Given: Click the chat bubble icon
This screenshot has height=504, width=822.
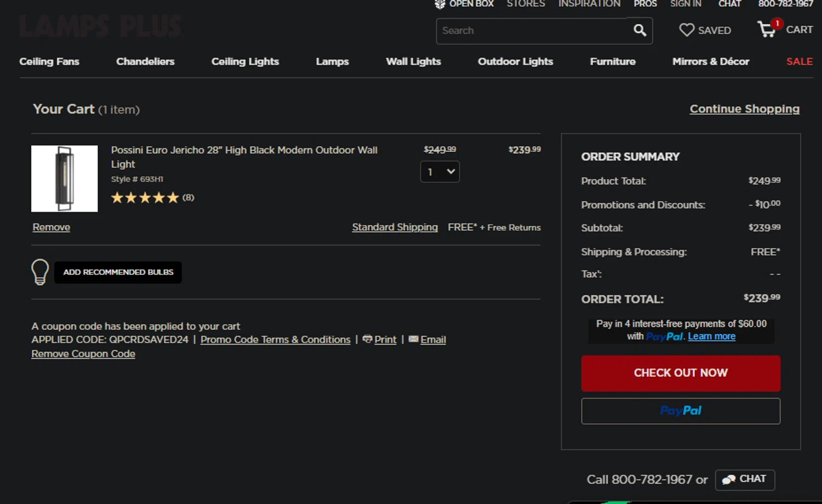Looking at the screenshot, I should point(728,479).
